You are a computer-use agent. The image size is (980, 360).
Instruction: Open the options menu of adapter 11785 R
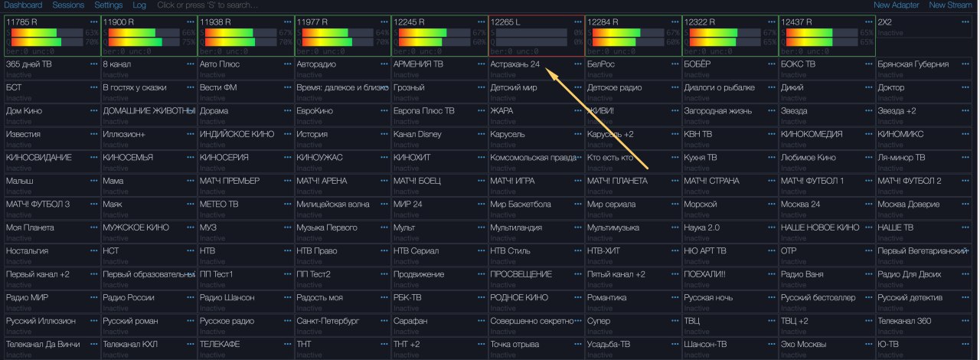click(93, 22)
